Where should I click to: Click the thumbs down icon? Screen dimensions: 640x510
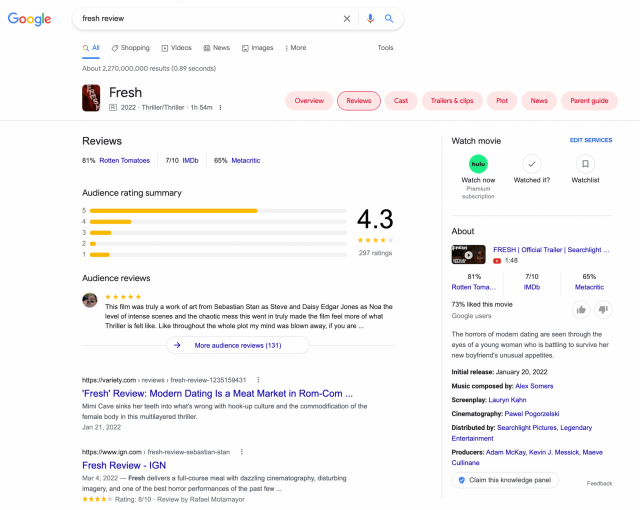coord(604,310)
